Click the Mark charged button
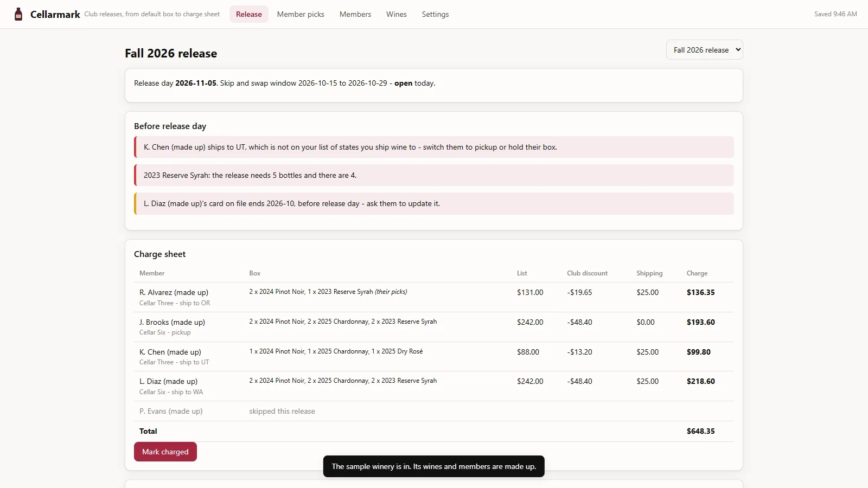Screen dimensions: 868x488 [x=165, y=452]
